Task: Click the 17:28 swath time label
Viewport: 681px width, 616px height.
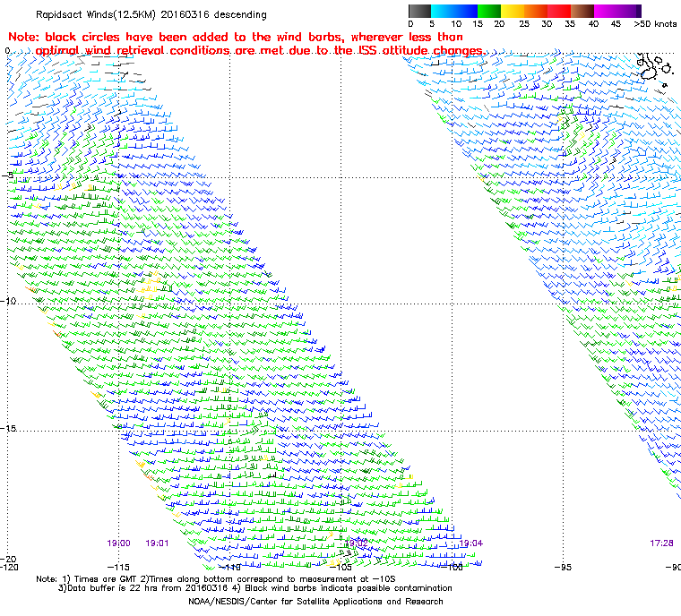Action: [661, 543]
